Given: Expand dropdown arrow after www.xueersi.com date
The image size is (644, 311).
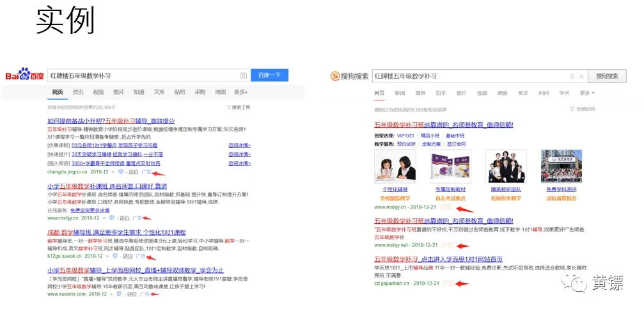Looking at the screenshot, I should (x=111, y=294).
